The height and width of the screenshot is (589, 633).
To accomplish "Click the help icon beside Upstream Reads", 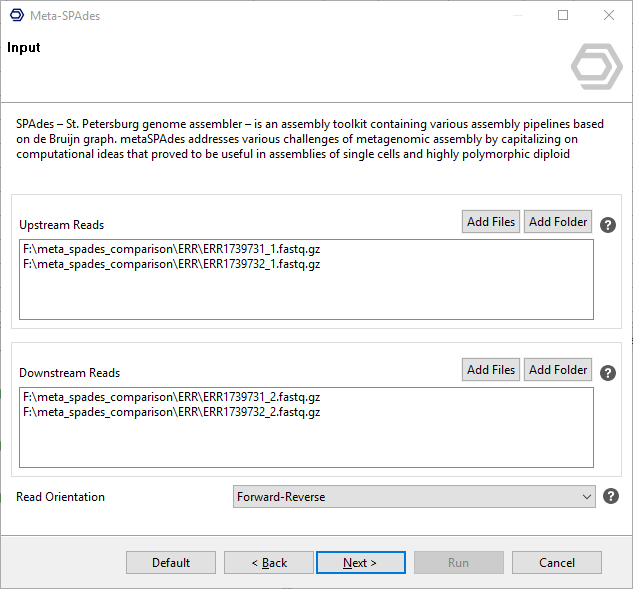I will [x=607, y=225].
